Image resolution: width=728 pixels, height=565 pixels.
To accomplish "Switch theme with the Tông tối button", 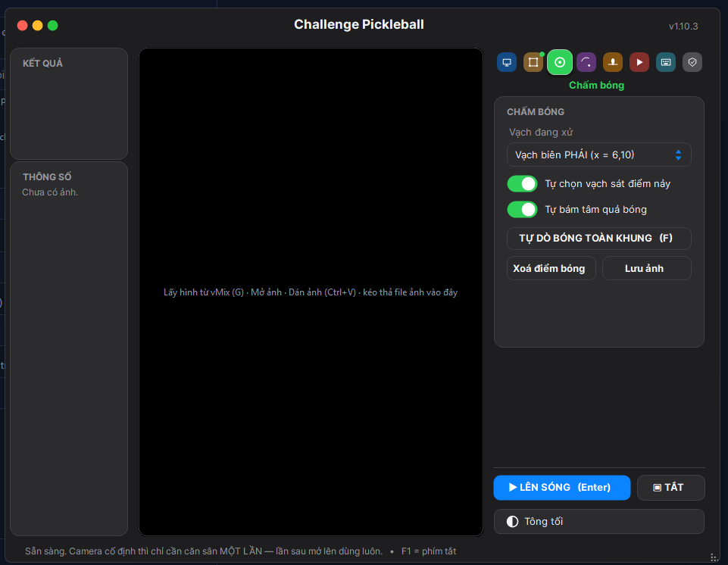I will click(599, 521).
